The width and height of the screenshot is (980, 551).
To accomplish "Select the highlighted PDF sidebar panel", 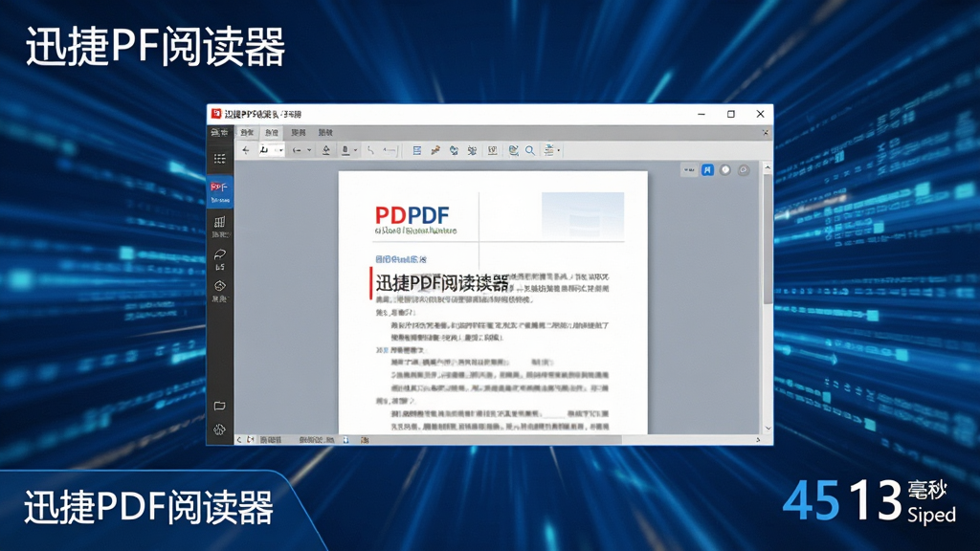I will 220,191.
